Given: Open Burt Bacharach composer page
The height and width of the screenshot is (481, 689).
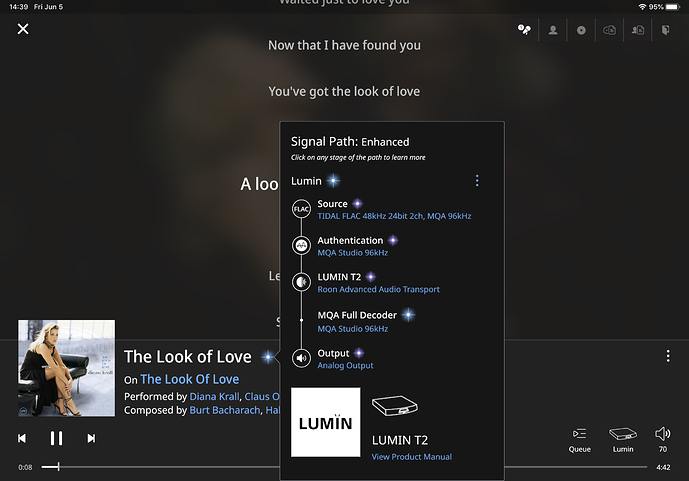Looking at the screenshot, I should (x=225, y=410).
